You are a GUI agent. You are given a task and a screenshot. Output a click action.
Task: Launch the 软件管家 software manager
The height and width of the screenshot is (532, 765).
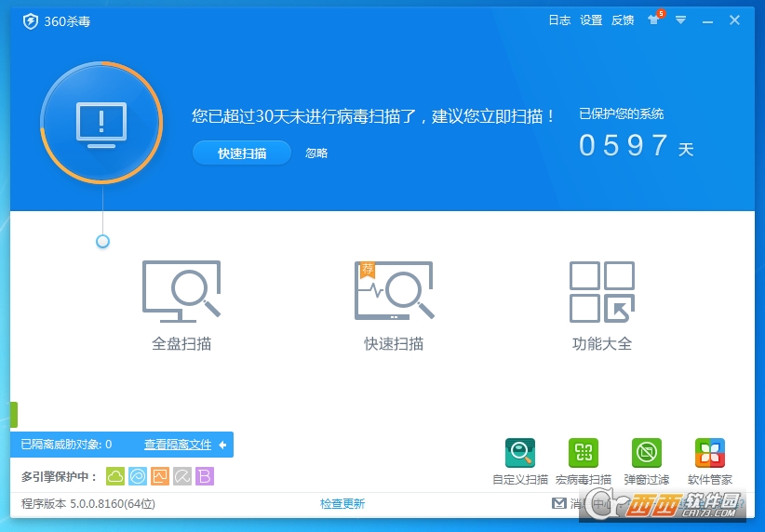tap(710, 454)
